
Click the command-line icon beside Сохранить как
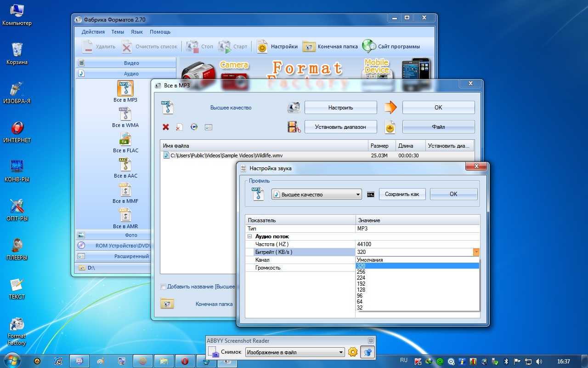tap(371, 195)
